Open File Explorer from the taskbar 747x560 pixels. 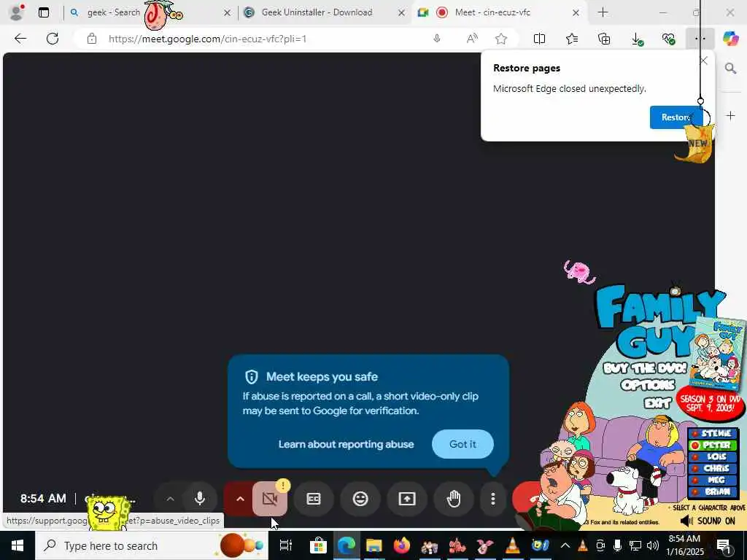[374, 545]
